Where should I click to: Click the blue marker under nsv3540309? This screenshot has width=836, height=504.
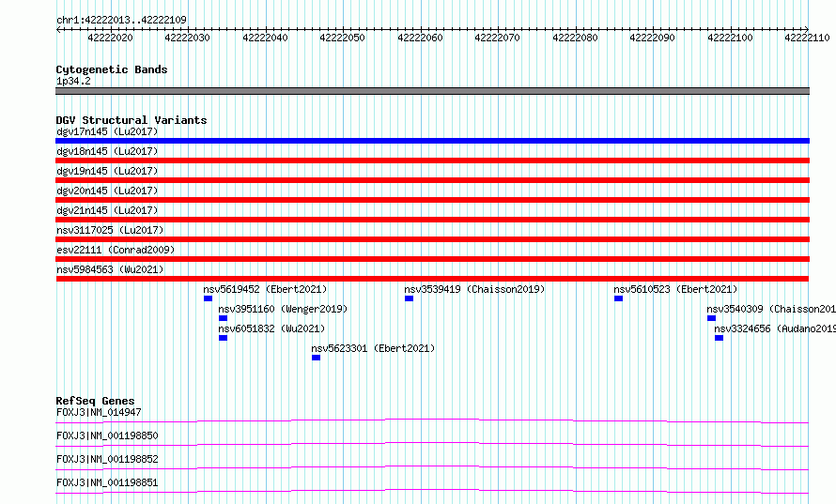(x=711, y=318)
